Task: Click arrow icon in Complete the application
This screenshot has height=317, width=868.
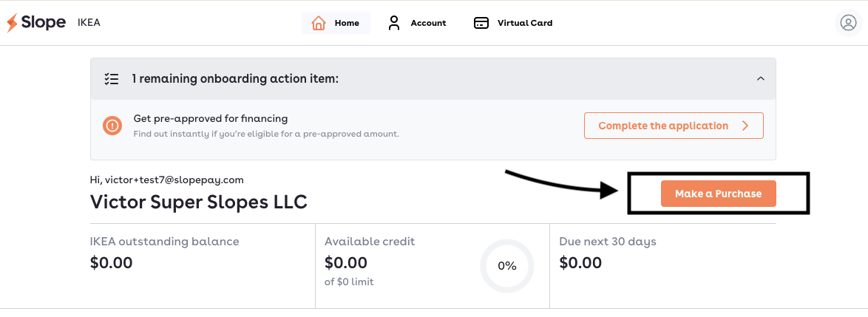Action: (x=746, y=126)
